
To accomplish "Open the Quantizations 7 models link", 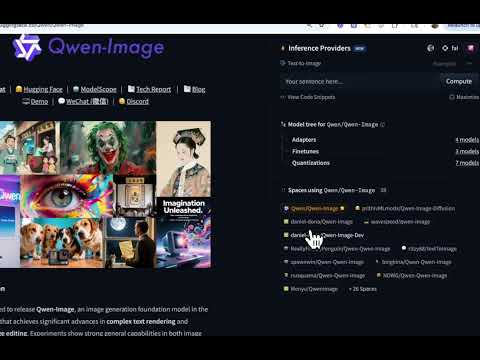I will 467,163.
